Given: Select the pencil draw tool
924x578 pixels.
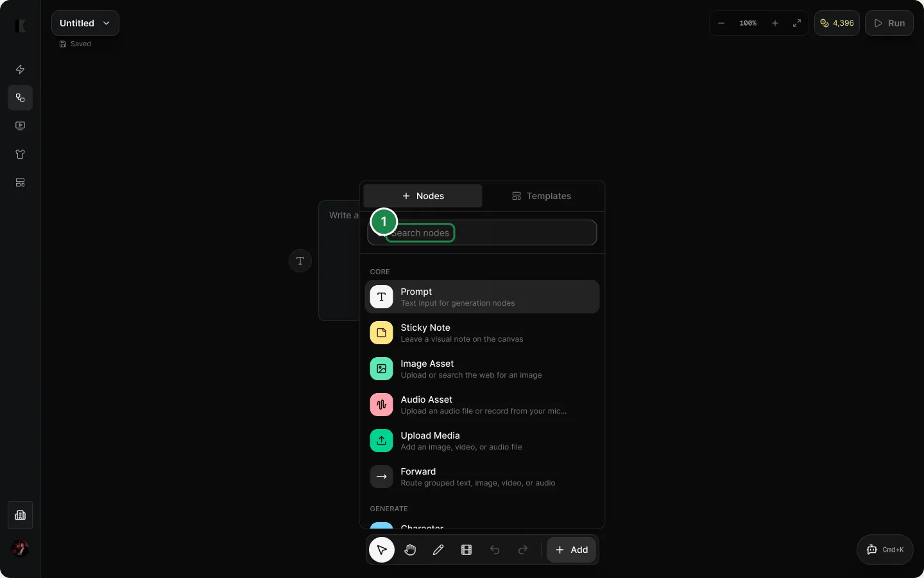Looking at the screenshot, I should coord(438,550).
